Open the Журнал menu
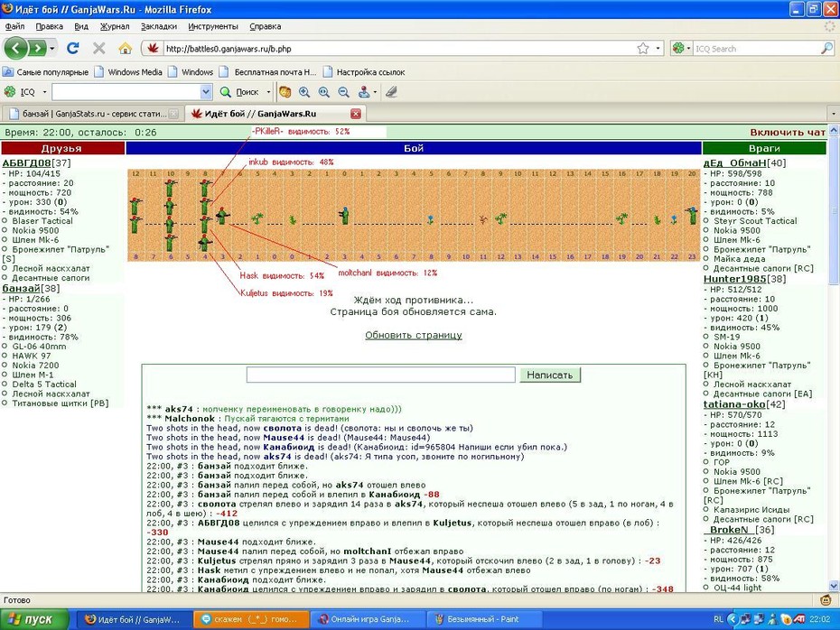 coord(115,26)
